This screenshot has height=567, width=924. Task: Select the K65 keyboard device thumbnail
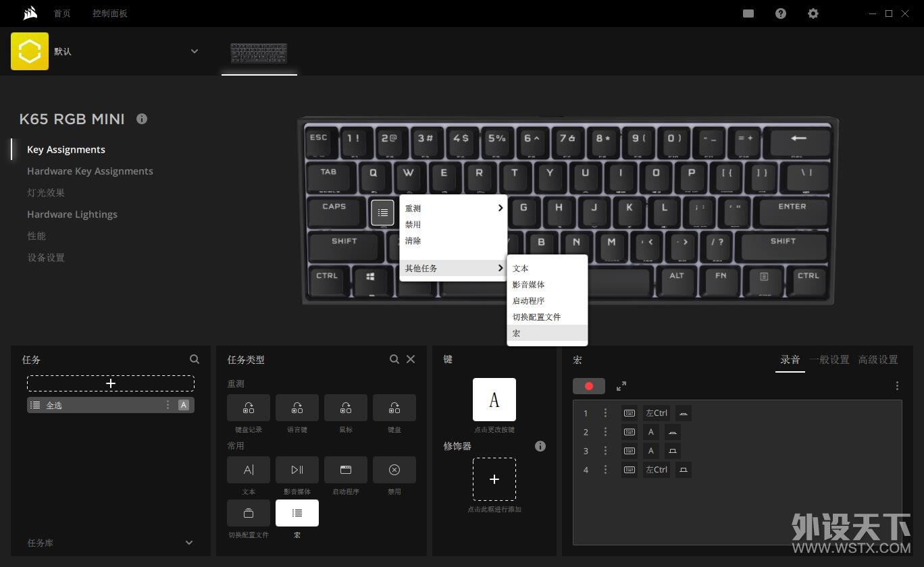click(x=259, y=53)
